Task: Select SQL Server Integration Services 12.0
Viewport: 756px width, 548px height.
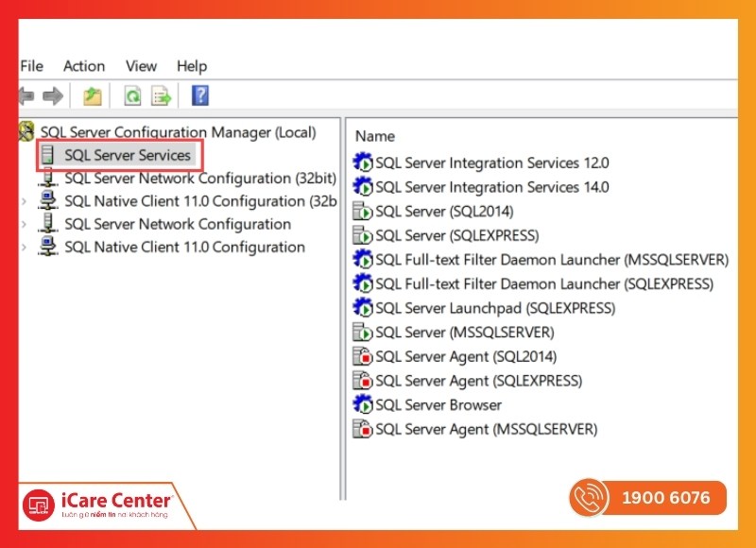Action: pos(491,163)
